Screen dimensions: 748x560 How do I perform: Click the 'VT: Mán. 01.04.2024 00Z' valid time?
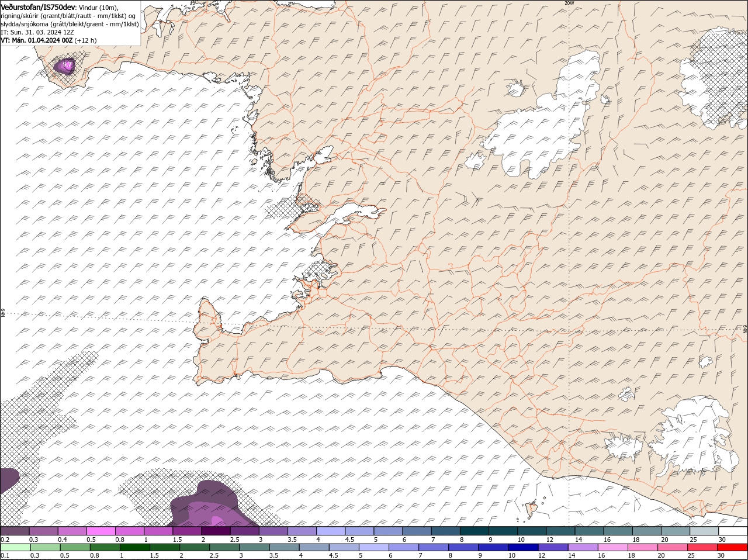[x=37, y=40]
